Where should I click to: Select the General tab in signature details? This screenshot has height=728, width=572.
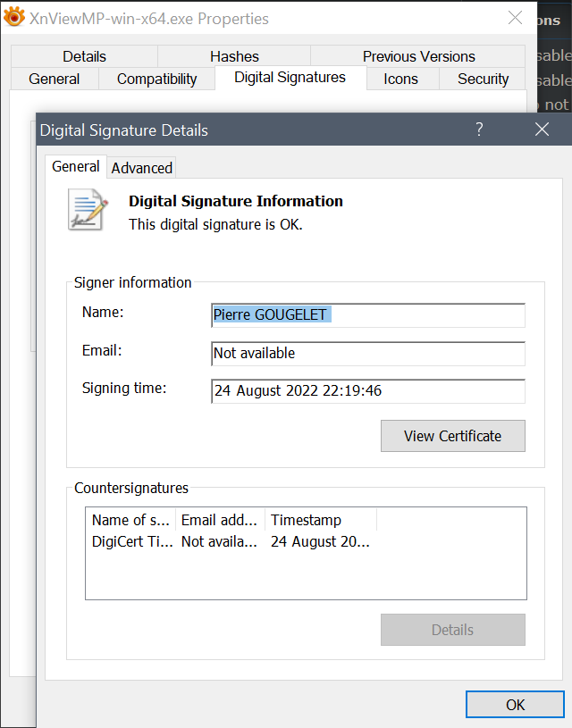tap(75, 167)
